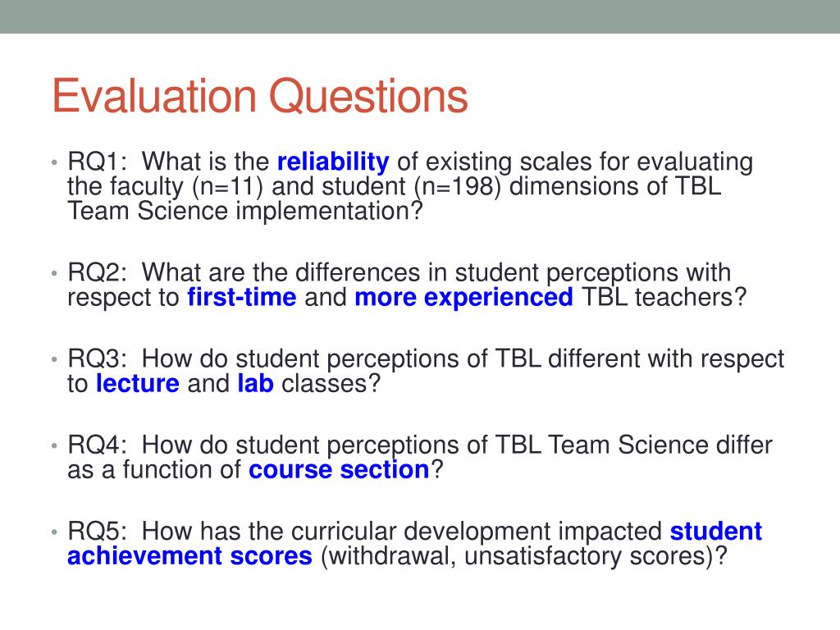
Task: Click the blue word 'lecture'
Action: [x=138, y=384]
